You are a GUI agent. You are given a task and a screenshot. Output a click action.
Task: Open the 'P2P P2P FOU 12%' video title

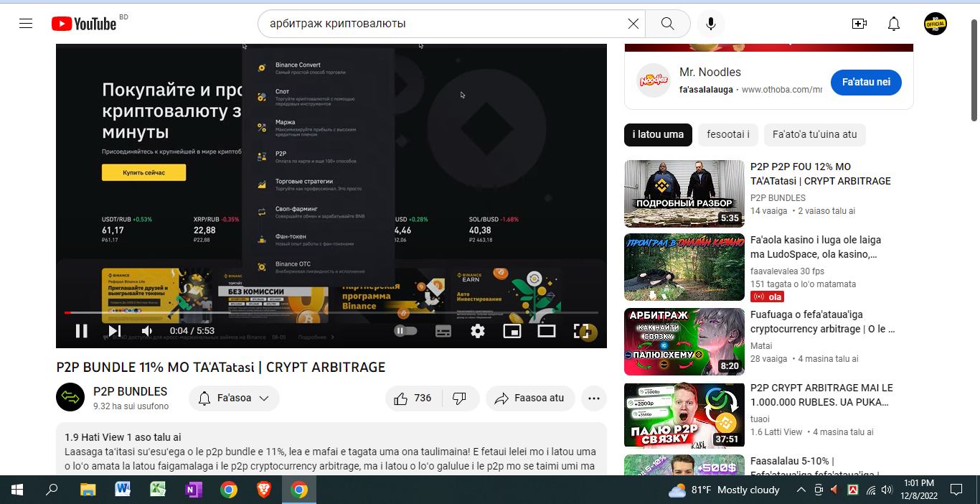(x=821, y=174)
